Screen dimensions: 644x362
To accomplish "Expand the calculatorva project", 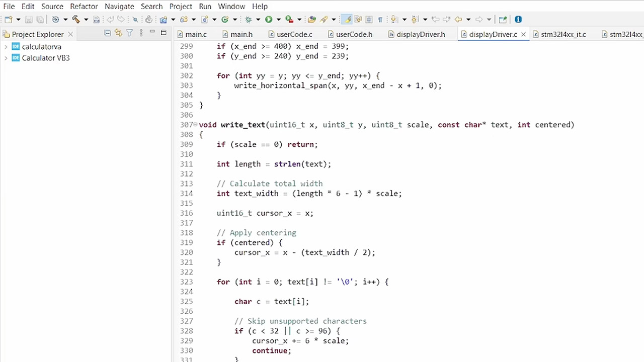I will coord(6,47).
